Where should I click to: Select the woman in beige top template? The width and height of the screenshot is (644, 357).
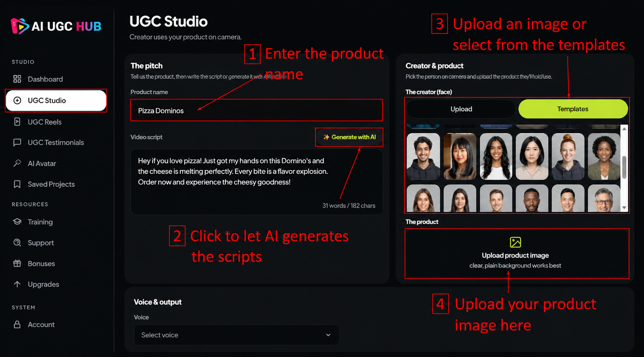pos(532,157)
